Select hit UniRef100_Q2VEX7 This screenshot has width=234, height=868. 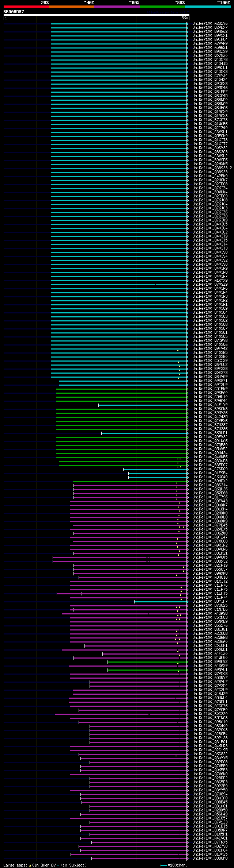[210, 27]
